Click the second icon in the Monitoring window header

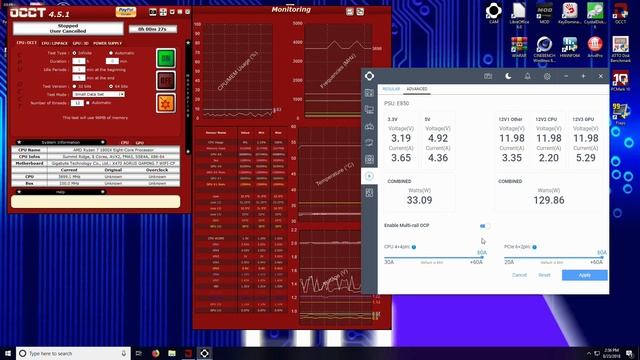(x=360, y=12)
